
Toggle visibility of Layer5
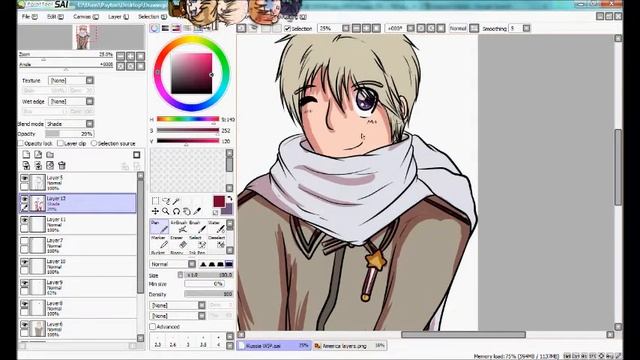pyautogui.click(x=24, y=179)
